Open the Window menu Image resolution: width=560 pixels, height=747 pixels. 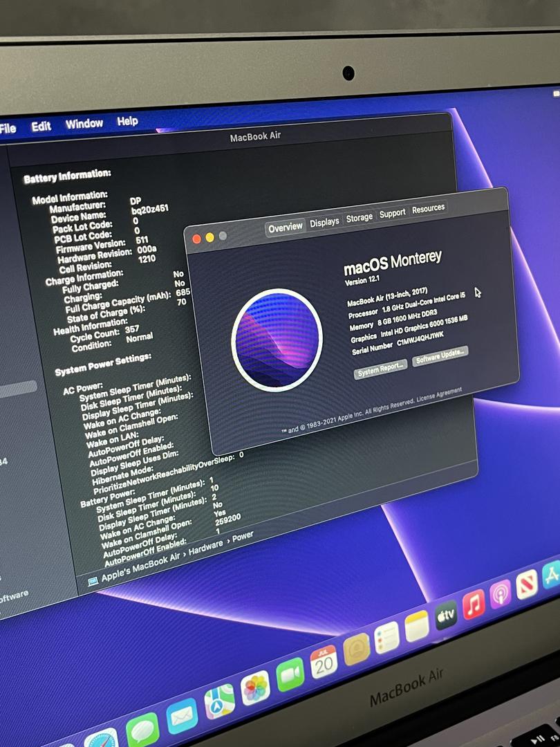84,124
